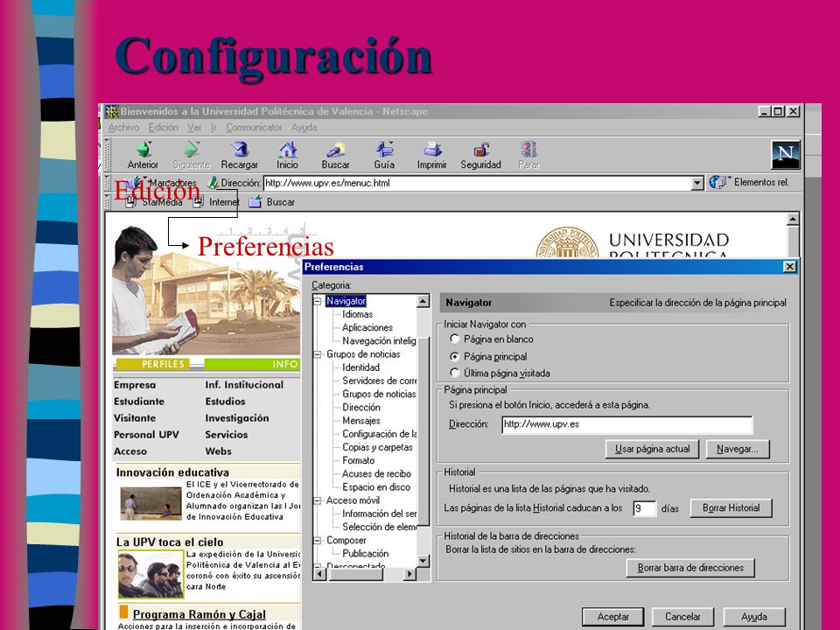This screenshot has width=840, height=630.
Task: Click the home page Dirección field
Action: click(x=627, y=424)
